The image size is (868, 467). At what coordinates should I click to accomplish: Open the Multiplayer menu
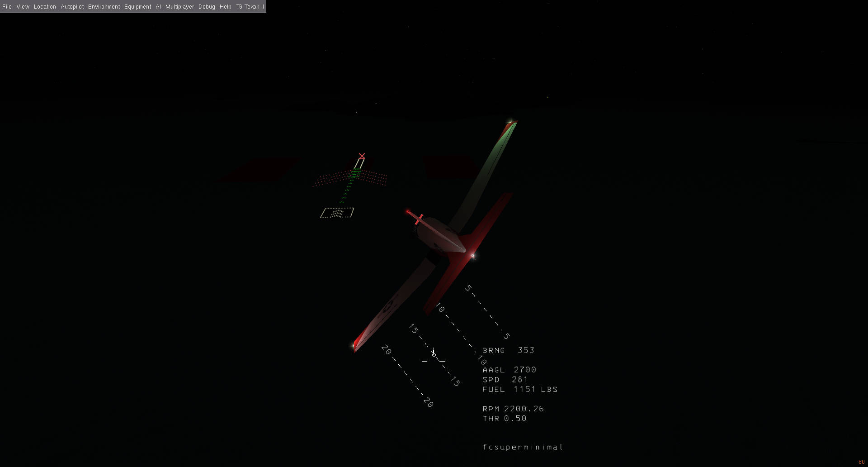pyautogui.click(x=179, y=6)
